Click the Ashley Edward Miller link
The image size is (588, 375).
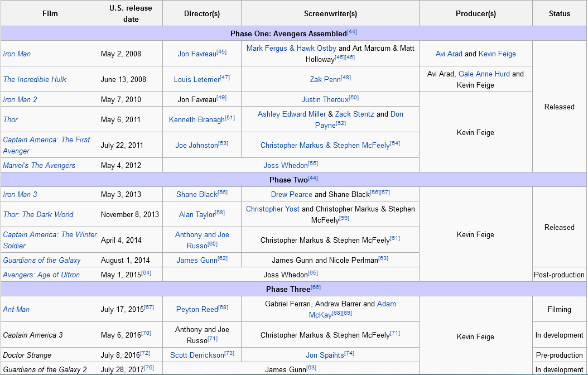pyautogui.click(x=292, y=114)
